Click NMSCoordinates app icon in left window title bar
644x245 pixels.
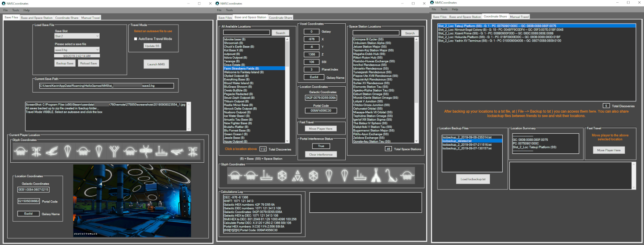tap(4, 3)
